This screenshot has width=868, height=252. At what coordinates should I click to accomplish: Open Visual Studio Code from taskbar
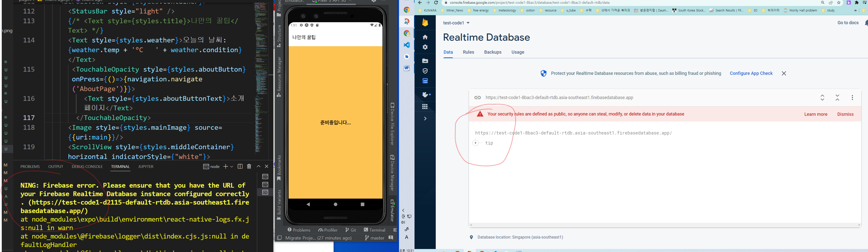tap(407, 45)
